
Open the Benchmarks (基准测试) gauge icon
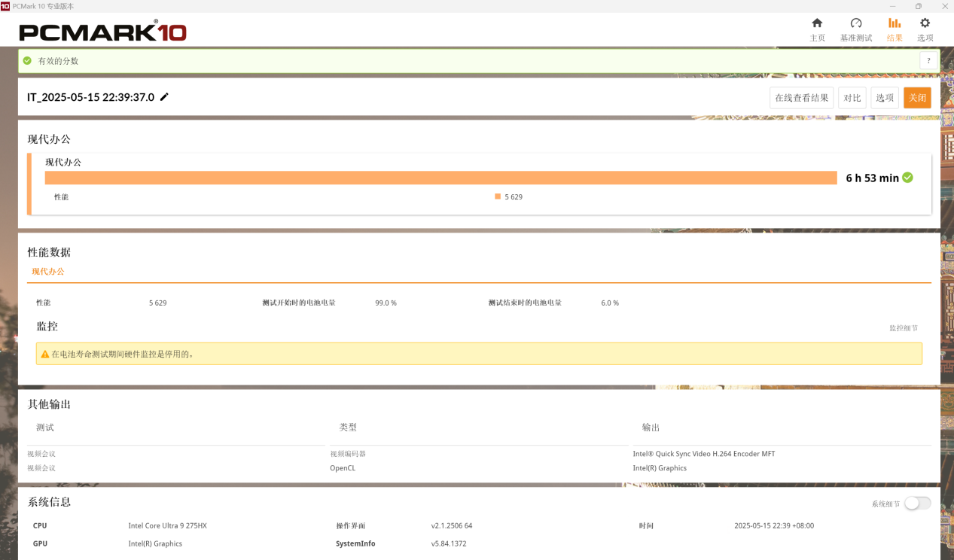(856, 23)
